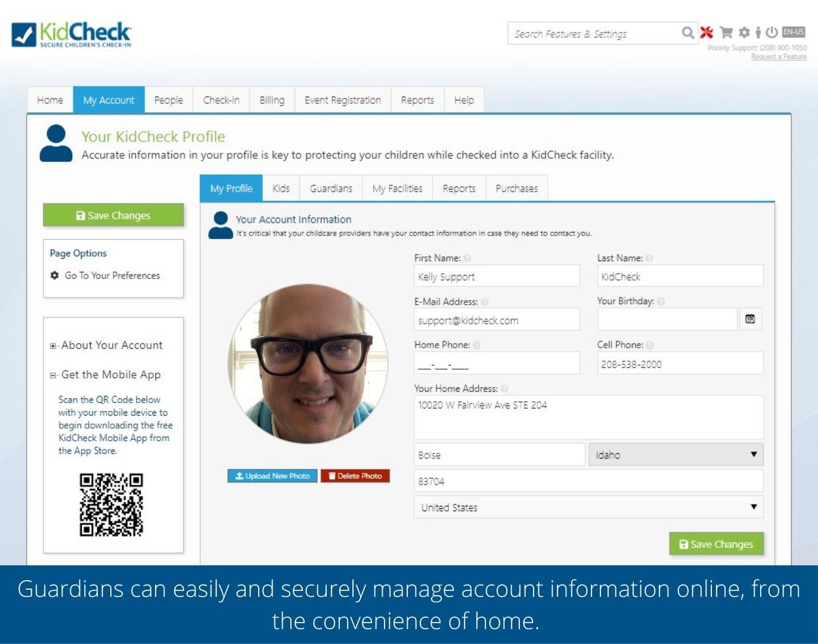Open settings gear icon in header

pyautogui.click(x=744, y=33)
